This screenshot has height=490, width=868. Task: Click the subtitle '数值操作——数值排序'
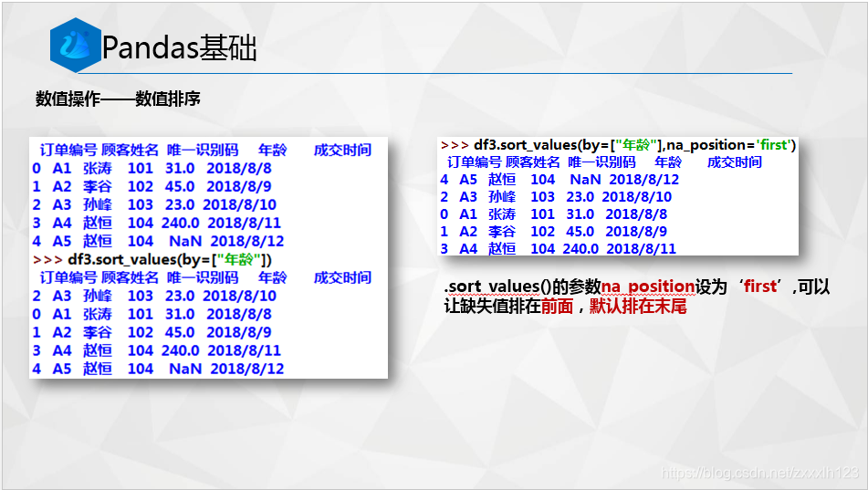(118, 99)
